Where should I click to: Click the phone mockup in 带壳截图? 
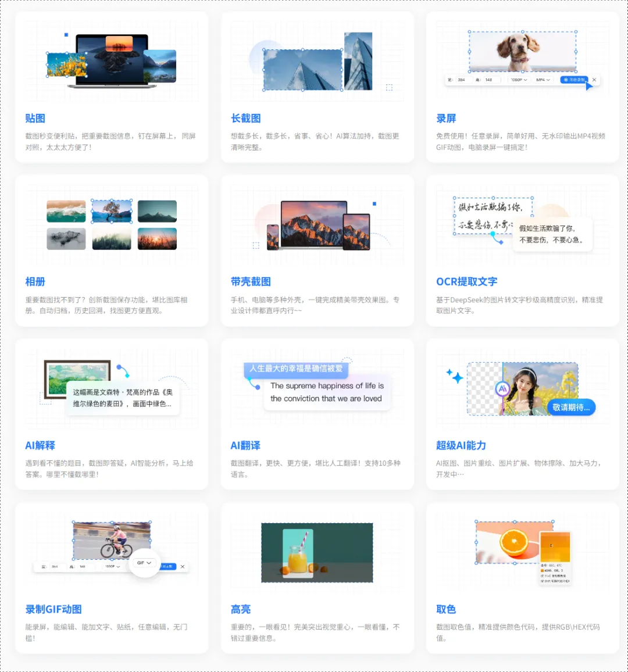click(x=273, y=237)
